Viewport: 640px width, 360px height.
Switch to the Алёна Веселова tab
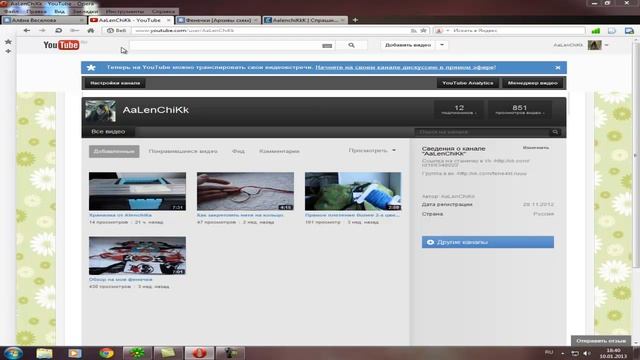click(44, 20)
